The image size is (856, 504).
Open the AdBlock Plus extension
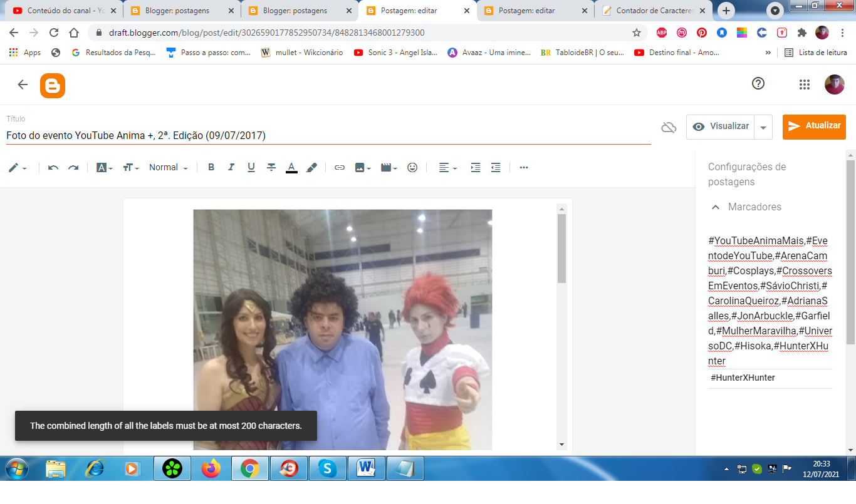[x=662, y=33]
